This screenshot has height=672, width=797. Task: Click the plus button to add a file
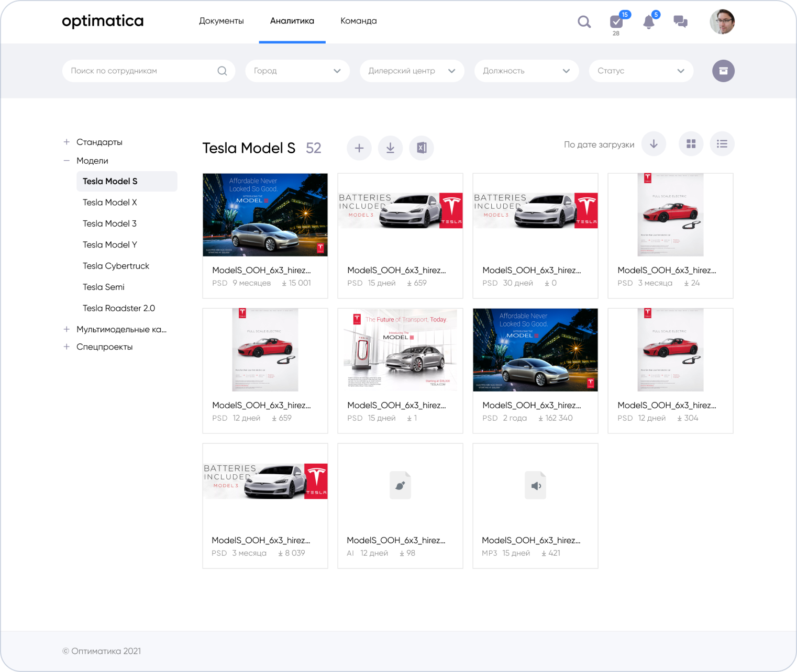359,148
